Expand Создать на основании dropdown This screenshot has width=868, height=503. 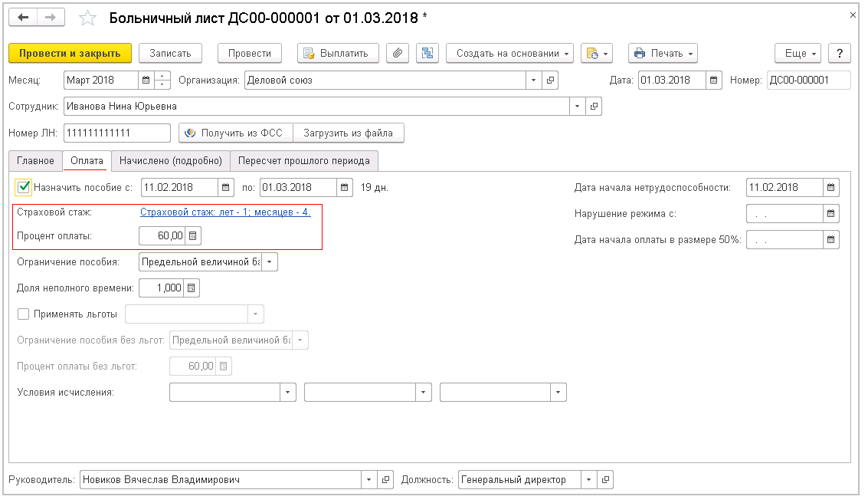pos(509,53)
